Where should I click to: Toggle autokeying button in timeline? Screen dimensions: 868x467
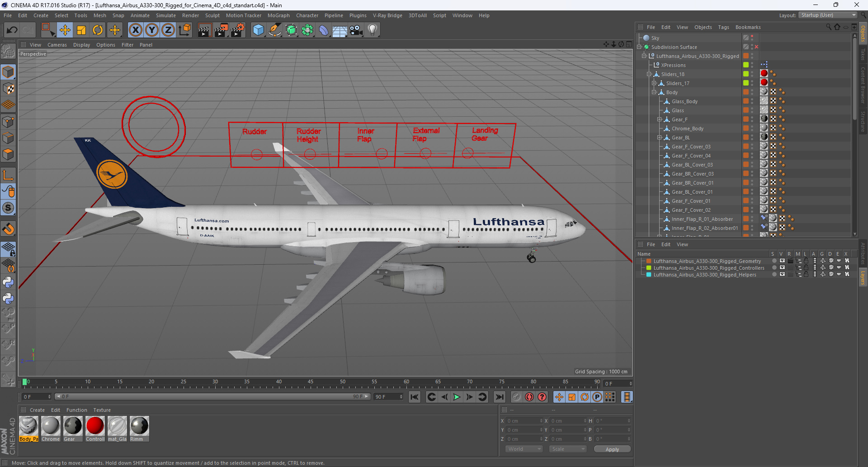pyautogui.click(x=529, y=397)
